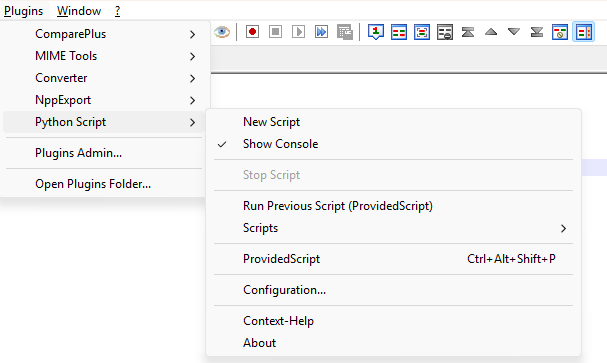607x363 pixels.
Task: Open About for Python Script
Action: 393,343
